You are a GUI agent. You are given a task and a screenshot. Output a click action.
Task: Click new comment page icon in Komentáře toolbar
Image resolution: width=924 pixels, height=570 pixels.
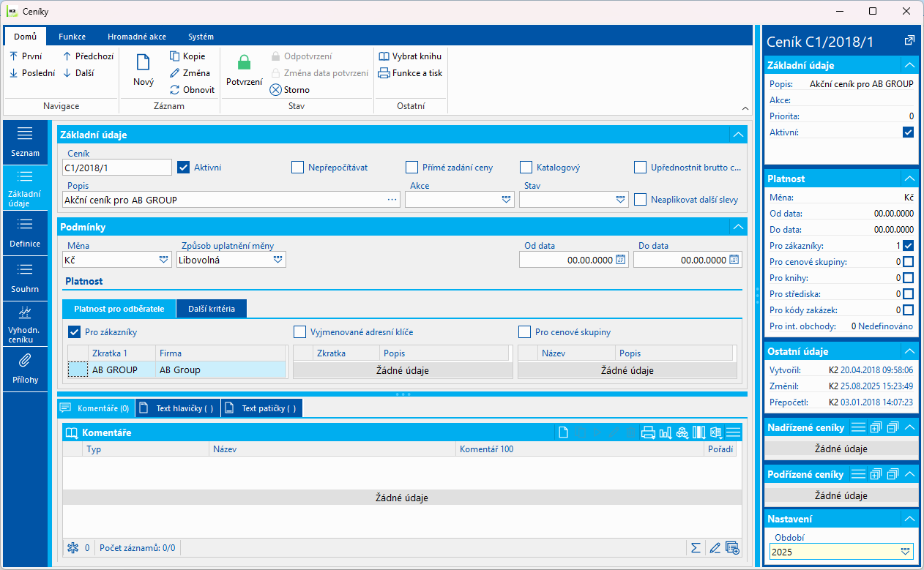tap(563, 432)
